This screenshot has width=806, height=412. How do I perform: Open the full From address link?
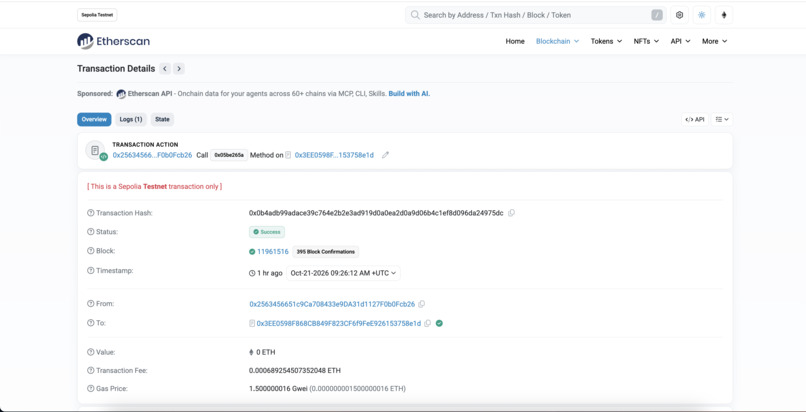coord(332,304)
